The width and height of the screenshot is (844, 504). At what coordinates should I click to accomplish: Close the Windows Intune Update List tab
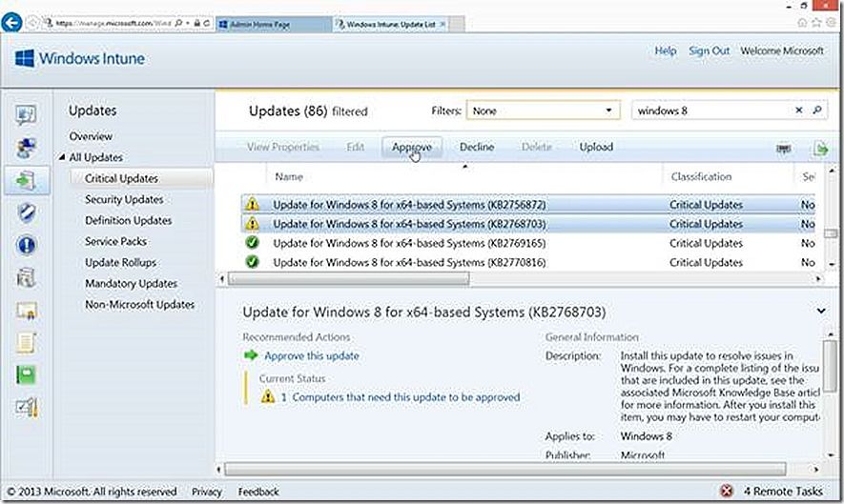pyautogui.click(x=443, y=24)
